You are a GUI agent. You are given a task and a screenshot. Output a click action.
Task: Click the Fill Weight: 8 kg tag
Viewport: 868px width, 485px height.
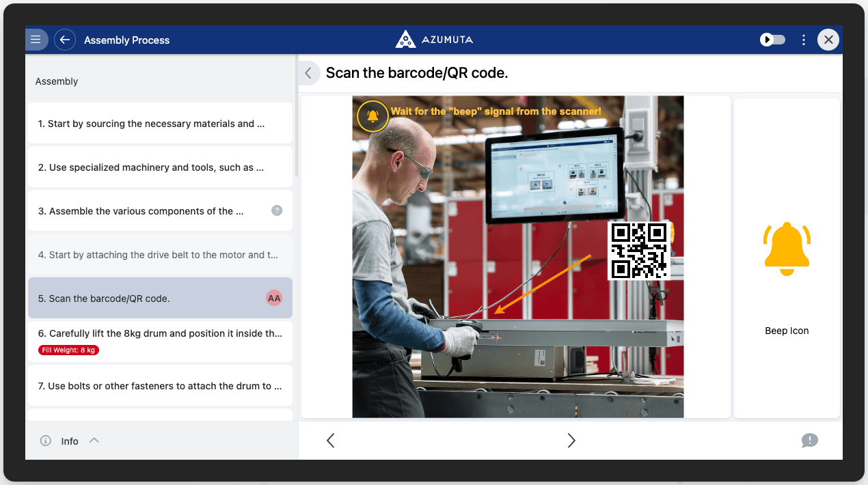pos(69,350)
